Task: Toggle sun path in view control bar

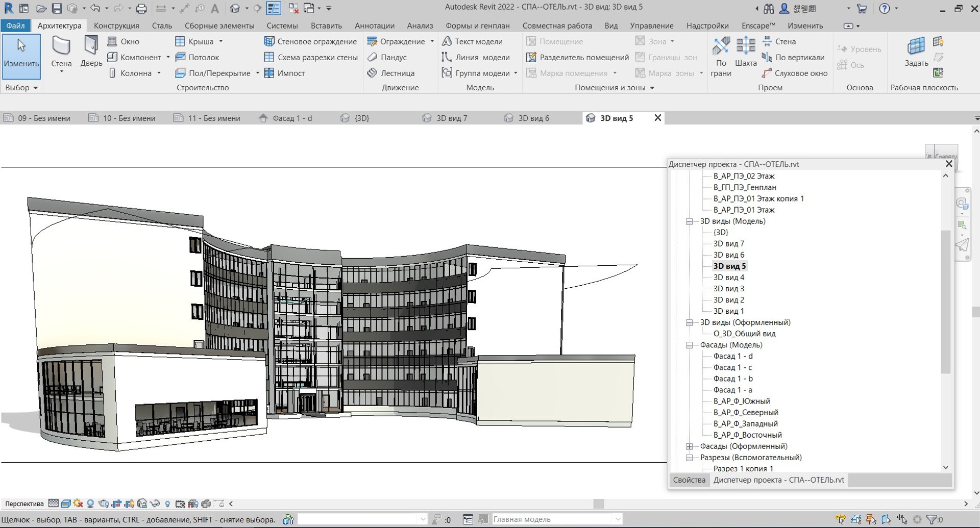Action: (x=78, y=504)
